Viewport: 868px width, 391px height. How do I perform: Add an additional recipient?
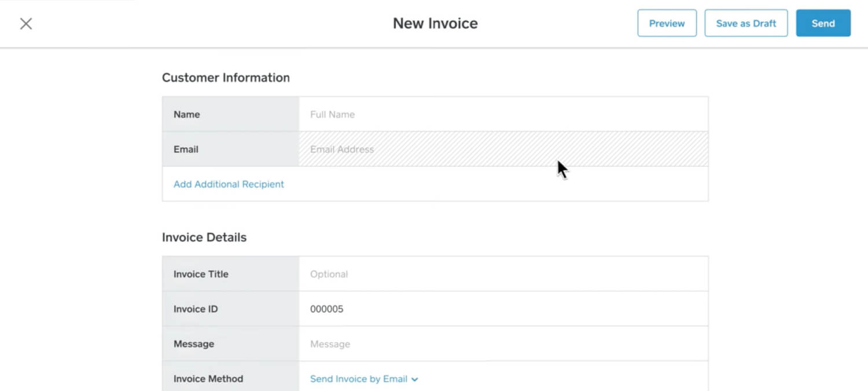pyautogui.click(x=228, y=184)
